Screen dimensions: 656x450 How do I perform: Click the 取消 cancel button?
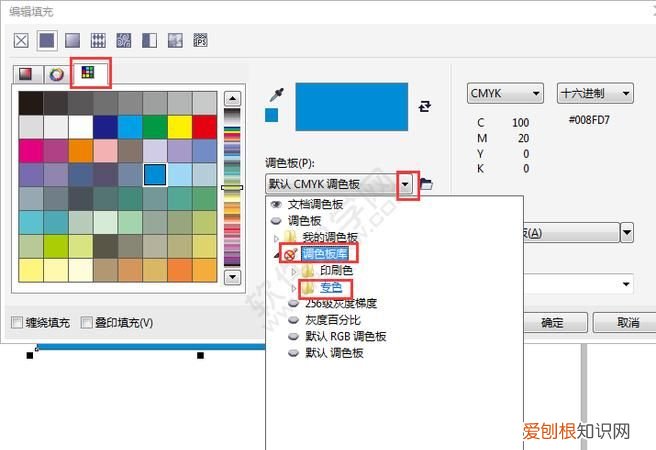click(628, 322)
